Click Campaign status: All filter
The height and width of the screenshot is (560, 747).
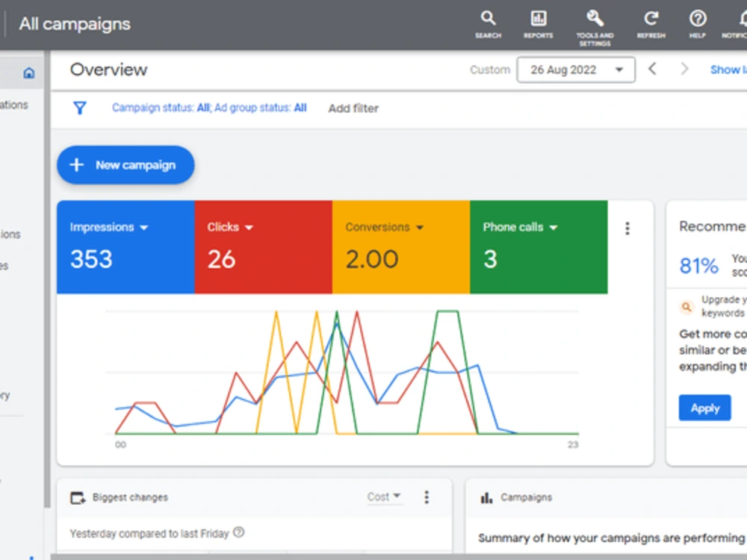coord(161,108)
